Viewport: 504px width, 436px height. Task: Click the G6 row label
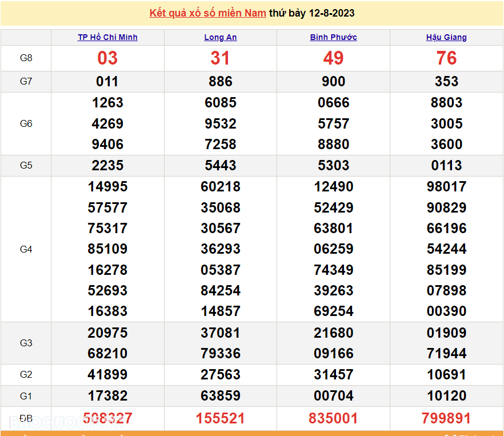tap(26, 123)
